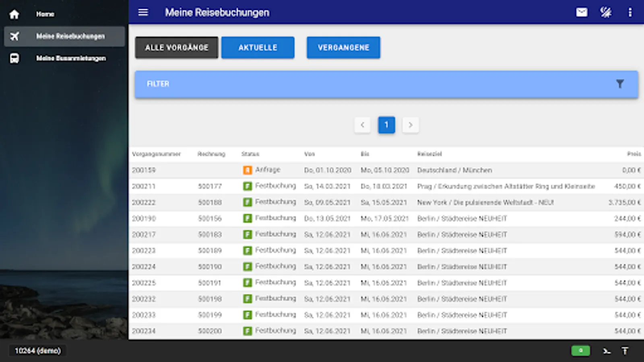The width and height of the screenshot is (644, 362).
Task: Click the green status badge in footer
Action: (580, 351)
